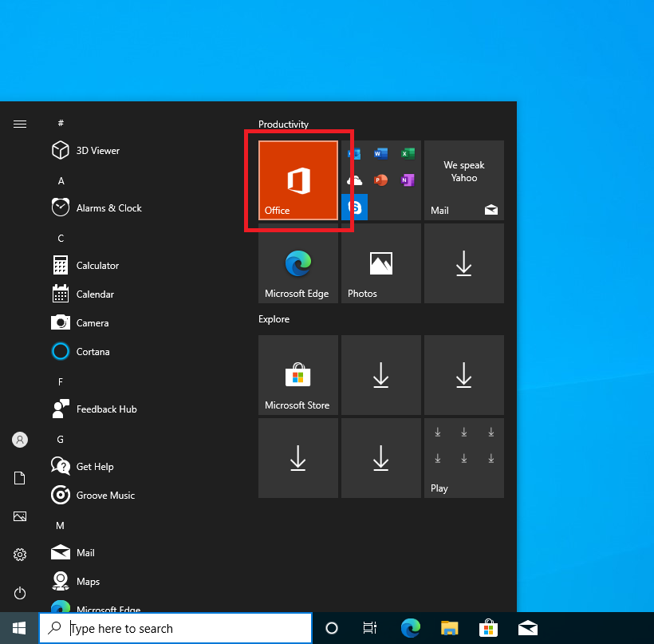This screenshot has width=654, height=644.
Task: Click the letter C section header
Action: (x=61, y=239)
